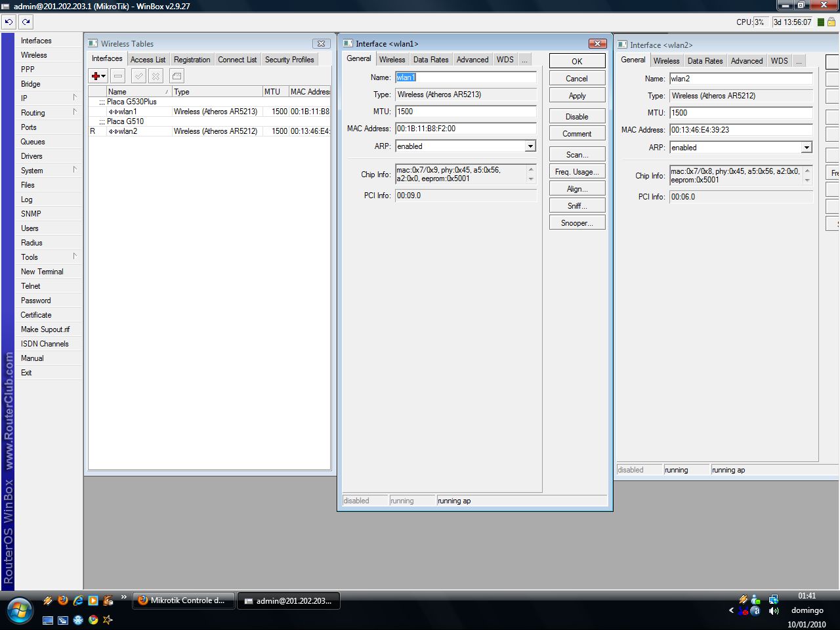Click the Undo arrow in WinBox toolbar
The image size is (840, 630).
(x=9, y=22)
